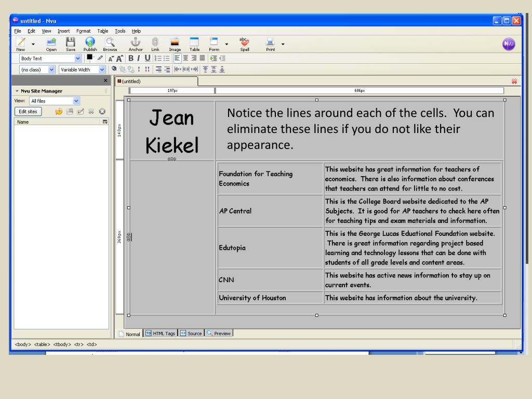Screen dimensions: 532x399
Task: Open the Tools menu
Action: [x=120, y=31]
